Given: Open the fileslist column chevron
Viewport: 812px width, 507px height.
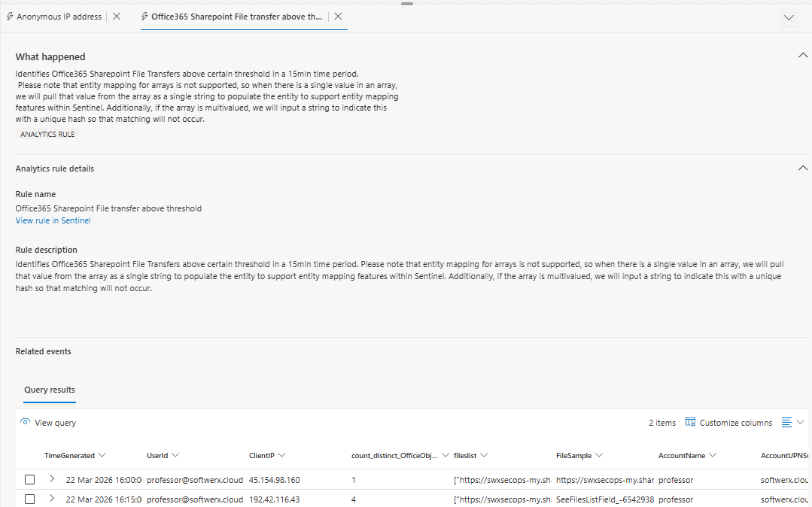Looking at the screenshot, I should click(x=484, y=455).
